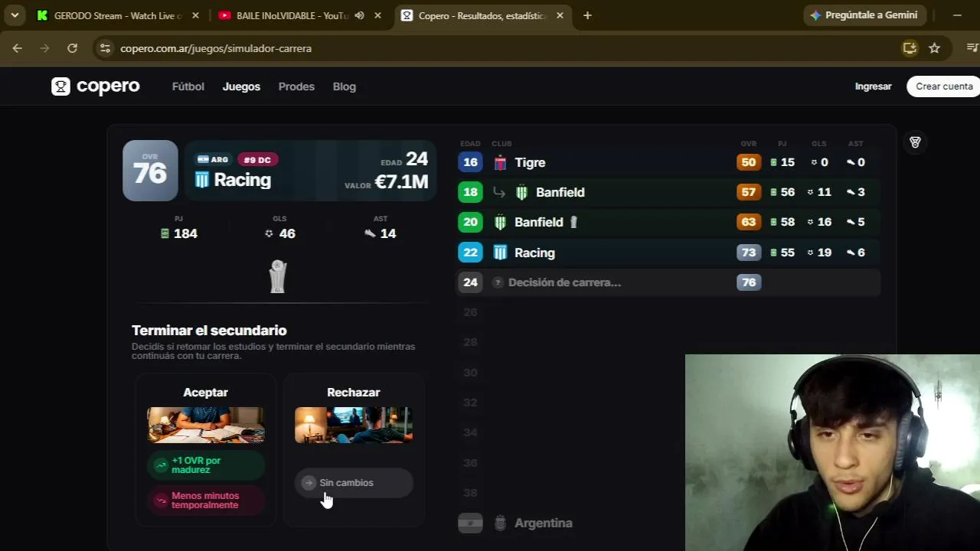
Task: Click the 14 assists stat
Action: tap(381, 233)
